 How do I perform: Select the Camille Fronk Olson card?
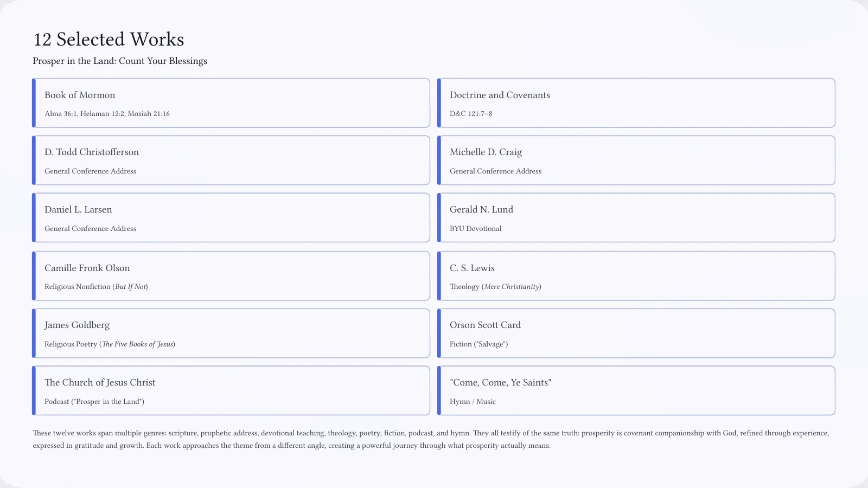[x=231, y=276]
